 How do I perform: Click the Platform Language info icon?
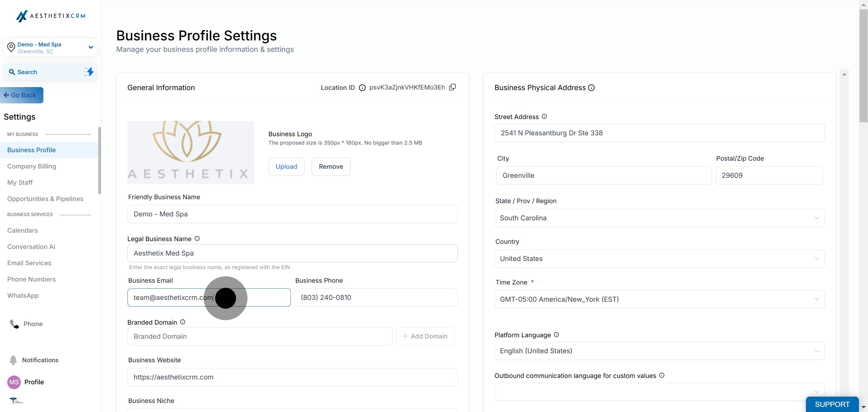(556, 335)
